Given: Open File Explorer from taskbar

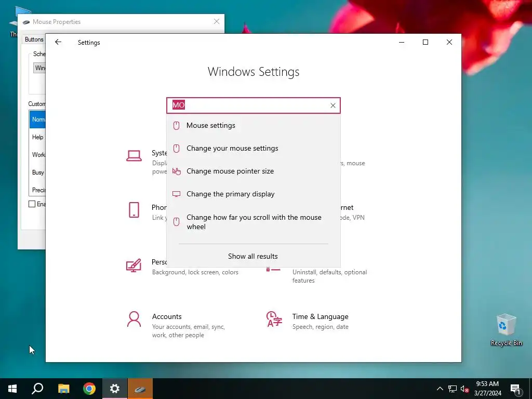Looking at the screenshot, I should pyautogui.click(x=63, y=389).
